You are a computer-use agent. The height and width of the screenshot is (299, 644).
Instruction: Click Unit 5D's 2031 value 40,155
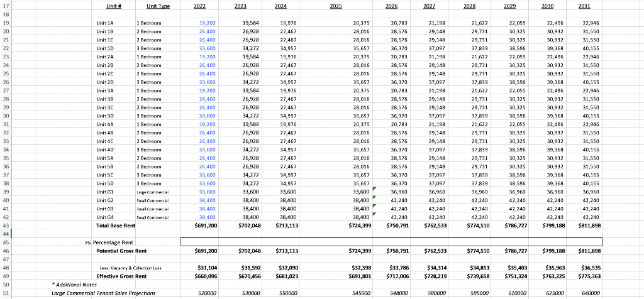(591, 183)
